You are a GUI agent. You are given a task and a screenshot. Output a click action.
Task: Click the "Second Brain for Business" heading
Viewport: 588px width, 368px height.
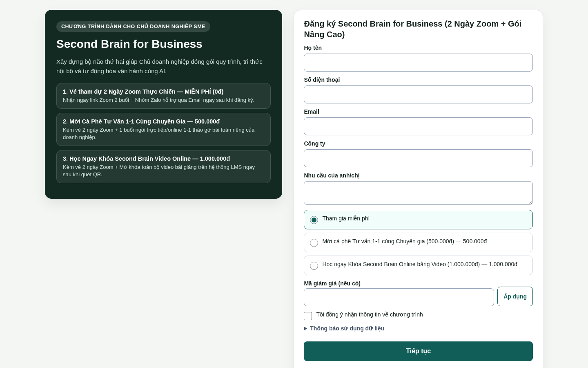pos(129,44)
